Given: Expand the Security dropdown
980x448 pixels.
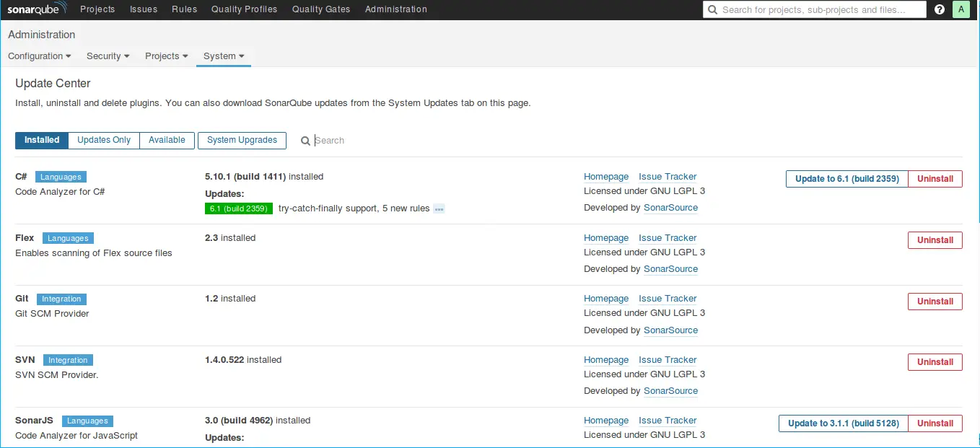Looking at the screenshot, I should tap(108, 56).
